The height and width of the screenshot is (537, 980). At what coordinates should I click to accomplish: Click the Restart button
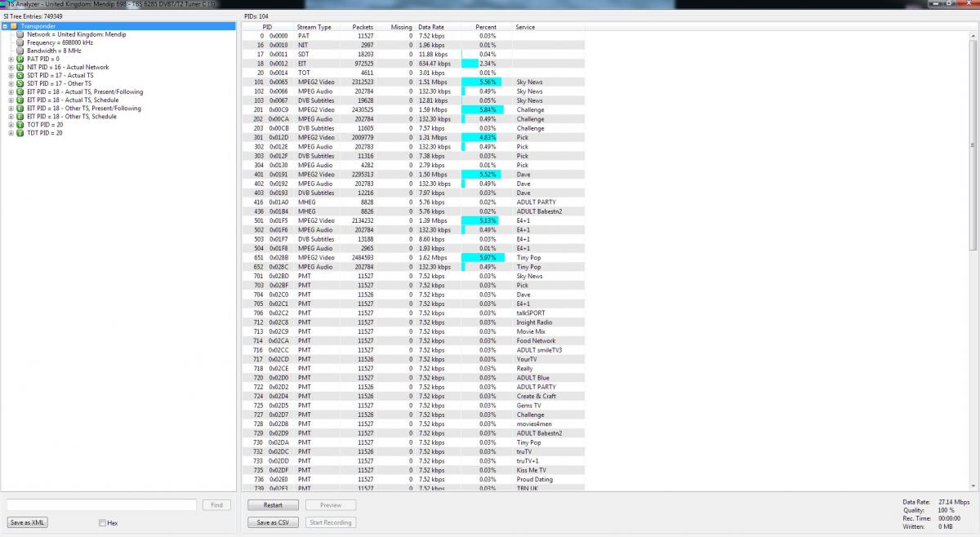(x=273, y=505)
